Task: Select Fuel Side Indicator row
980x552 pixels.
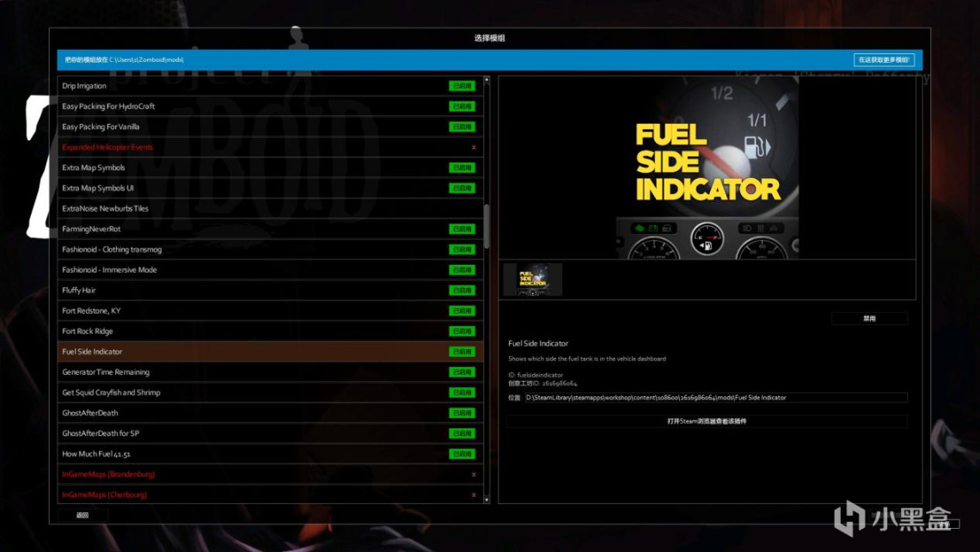Action: tap(270, 352)
